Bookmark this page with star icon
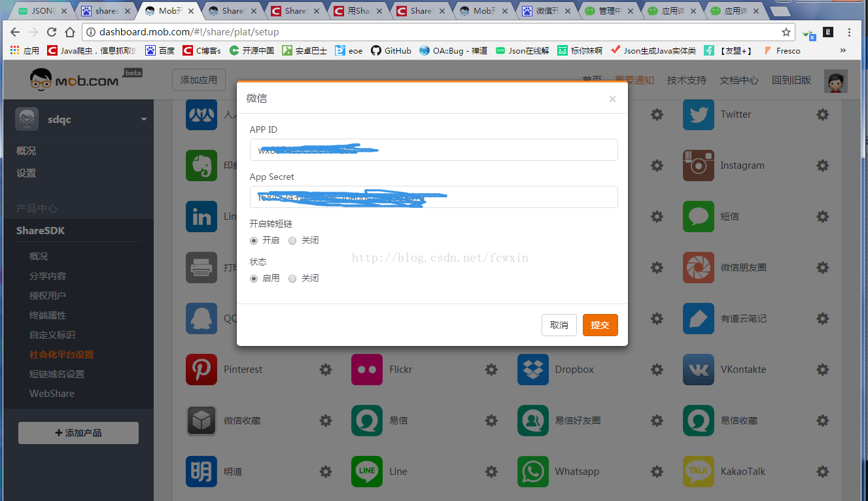The height and width of the screenshot is (501, 868). point(786,32)
